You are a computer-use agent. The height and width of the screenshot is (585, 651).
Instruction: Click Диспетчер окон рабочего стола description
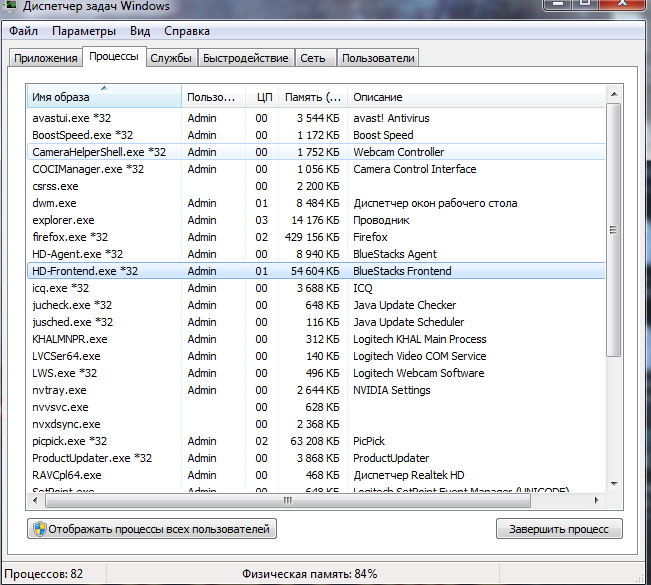coord(435,203)
